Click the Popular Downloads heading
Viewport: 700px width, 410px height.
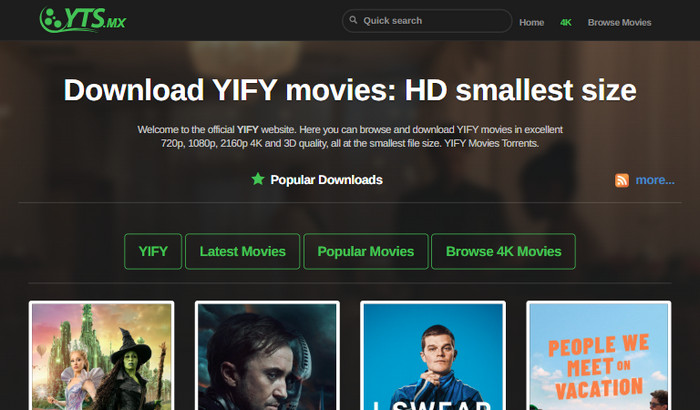326,180
